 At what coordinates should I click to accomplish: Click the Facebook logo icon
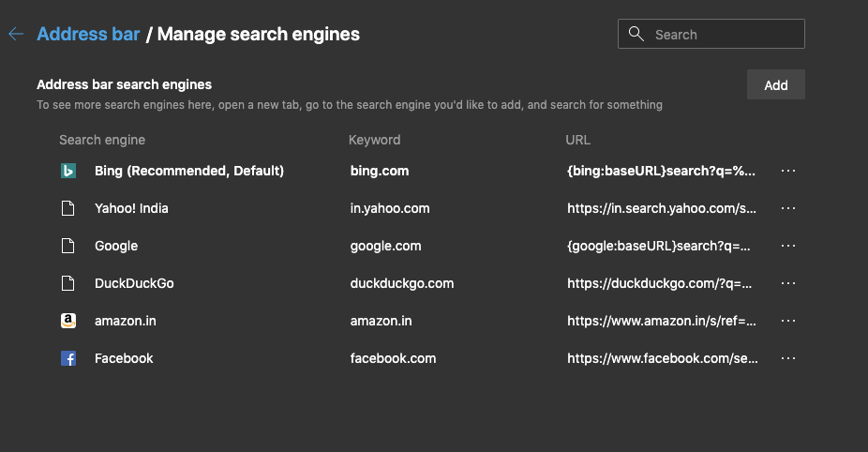point(68,358)
